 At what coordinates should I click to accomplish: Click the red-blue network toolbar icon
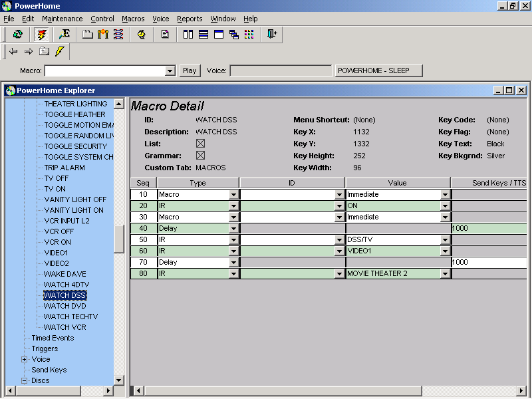[x=118, y=35]
